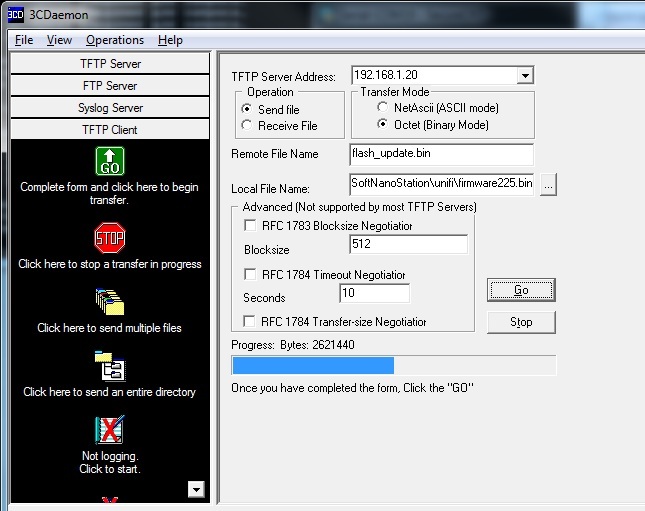Switch to the FTP Server panel

tap(110, 86)
